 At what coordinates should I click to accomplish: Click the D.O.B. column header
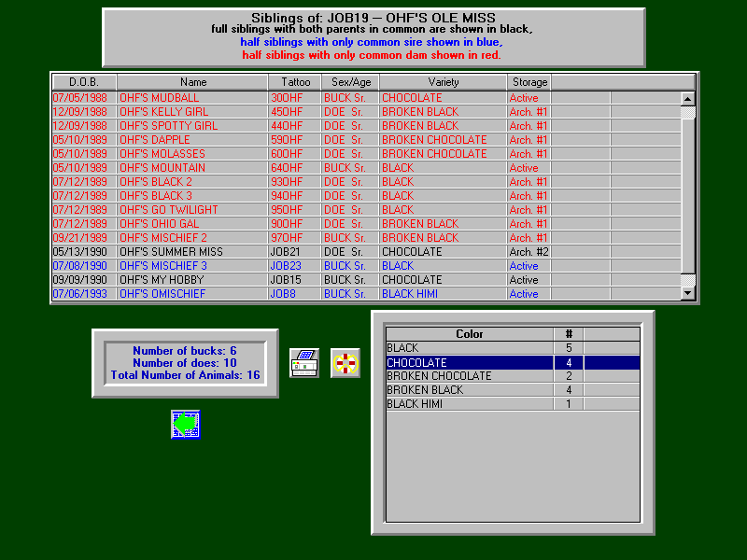pos(84,82)
